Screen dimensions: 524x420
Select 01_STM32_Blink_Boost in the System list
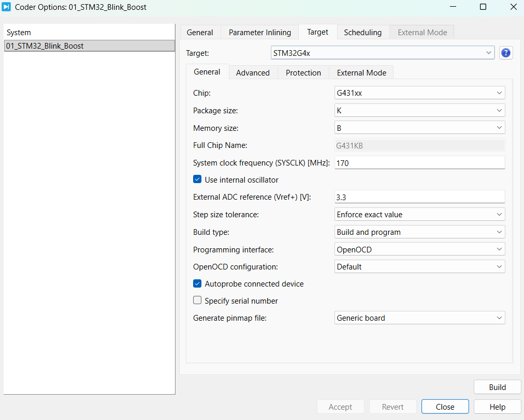point(89,46)
